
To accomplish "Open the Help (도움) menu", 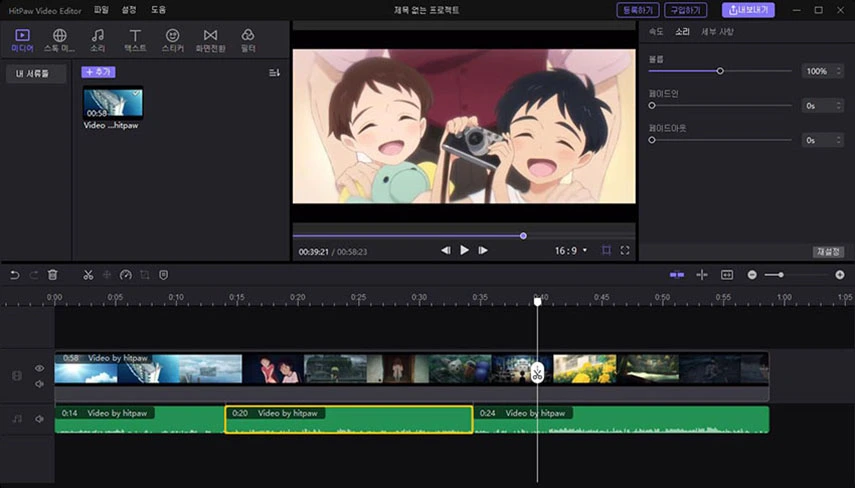I will coord(159,10).
